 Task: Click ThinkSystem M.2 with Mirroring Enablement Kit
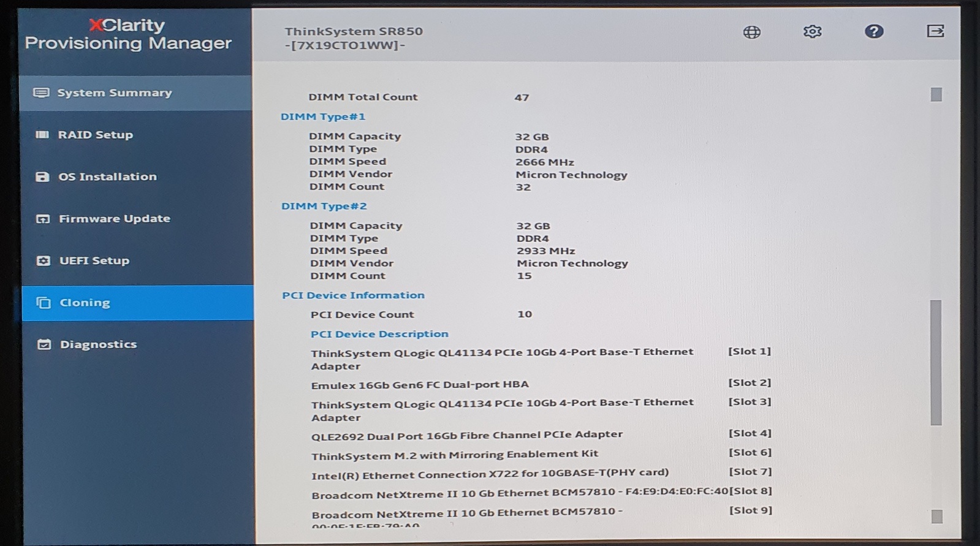[455, 455]
